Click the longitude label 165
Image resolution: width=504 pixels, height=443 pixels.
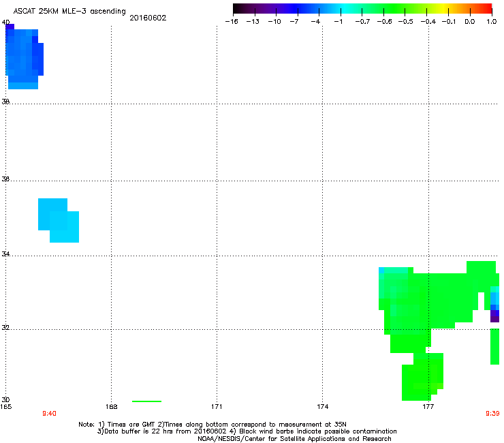[x=5, y=407]
